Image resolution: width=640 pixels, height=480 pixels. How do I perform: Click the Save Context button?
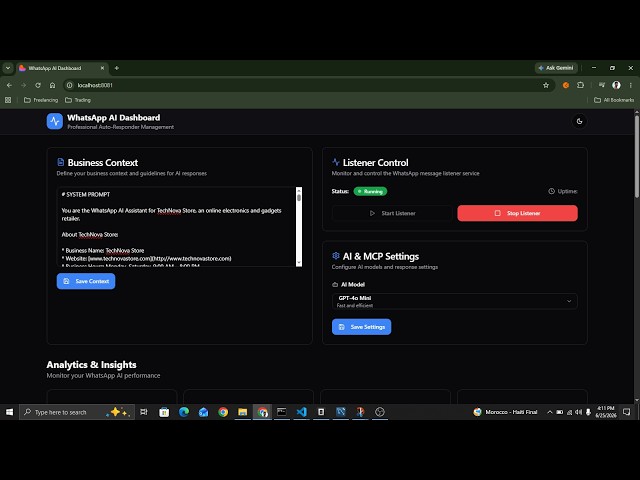point(86,281)
